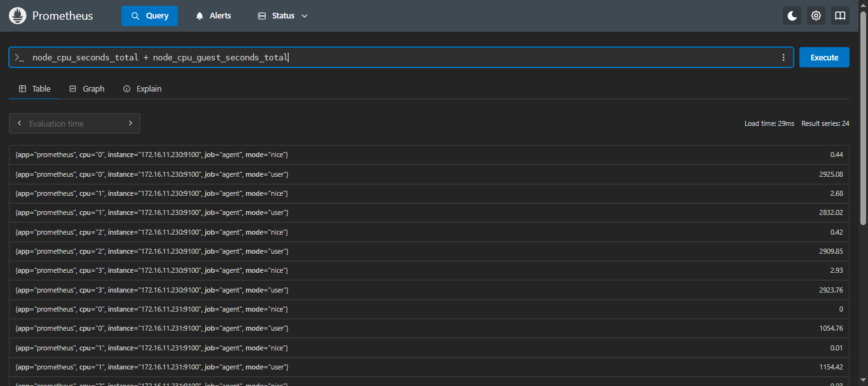The height and width of the screenshot is (386, 868).
Task: Click the Prometheus flame logo
Action: [x=18, y=16]
